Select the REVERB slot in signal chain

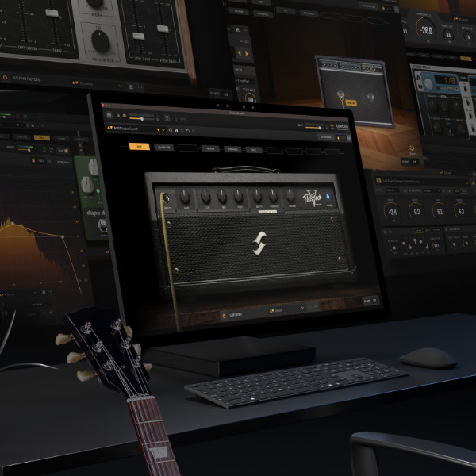[x=210, y=149]
